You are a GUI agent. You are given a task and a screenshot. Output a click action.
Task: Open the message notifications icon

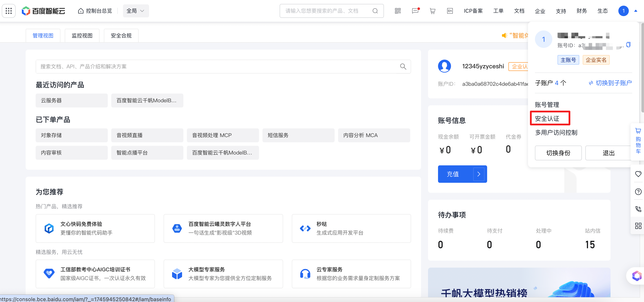(x=415, y=11)
